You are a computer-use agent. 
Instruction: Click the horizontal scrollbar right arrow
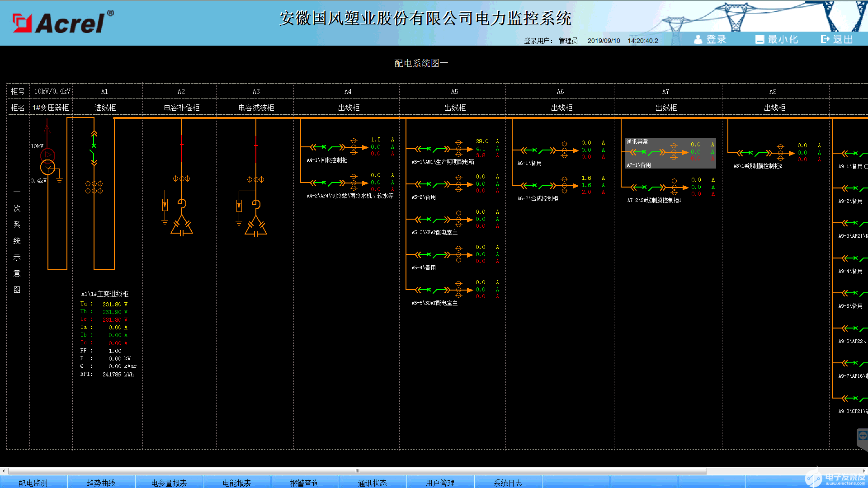(863, 470)
